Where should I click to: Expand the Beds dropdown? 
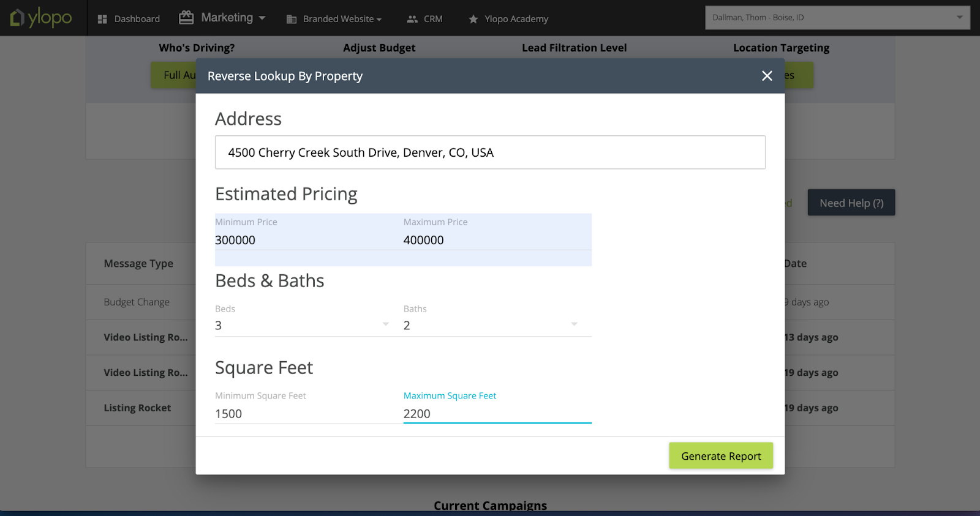pos(385,324)
